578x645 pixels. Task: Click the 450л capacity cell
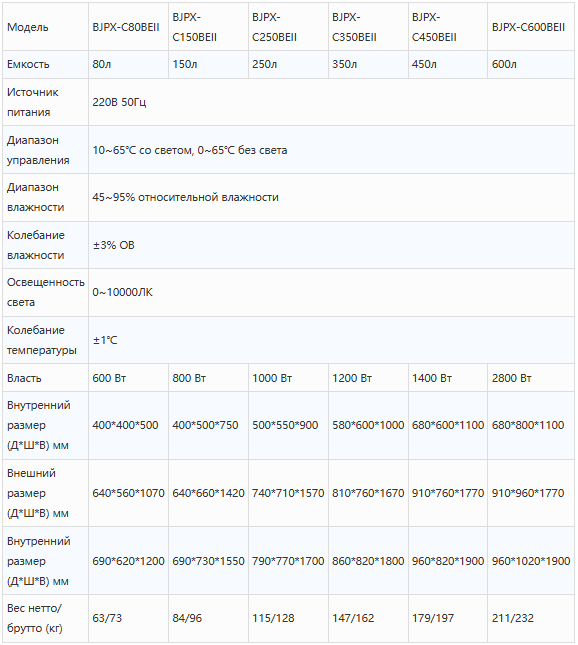tap(448, 65)
